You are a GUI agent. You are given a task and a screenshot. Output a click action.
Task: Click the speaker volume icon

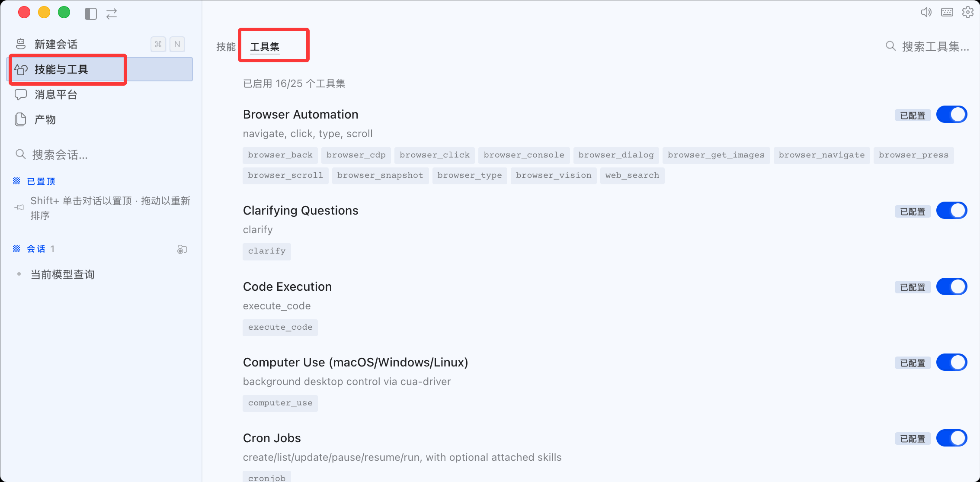point(926,12)
